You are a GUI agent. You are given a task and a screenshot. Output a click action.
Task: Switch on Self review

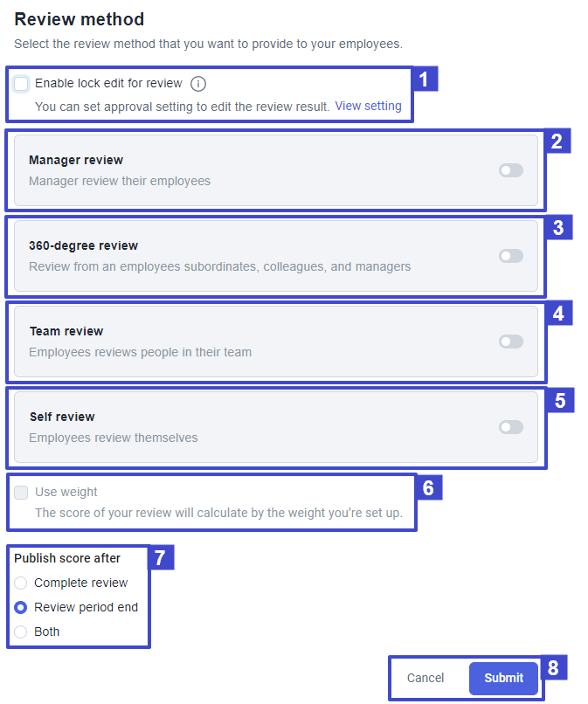pos(510,427)
